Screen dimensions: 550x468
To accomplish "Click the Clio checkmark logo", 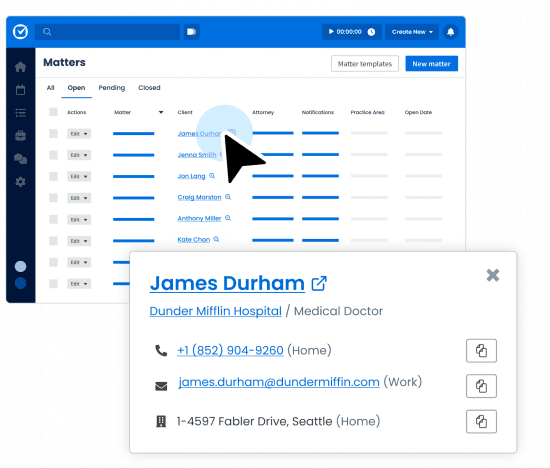I will pos(20,32).
